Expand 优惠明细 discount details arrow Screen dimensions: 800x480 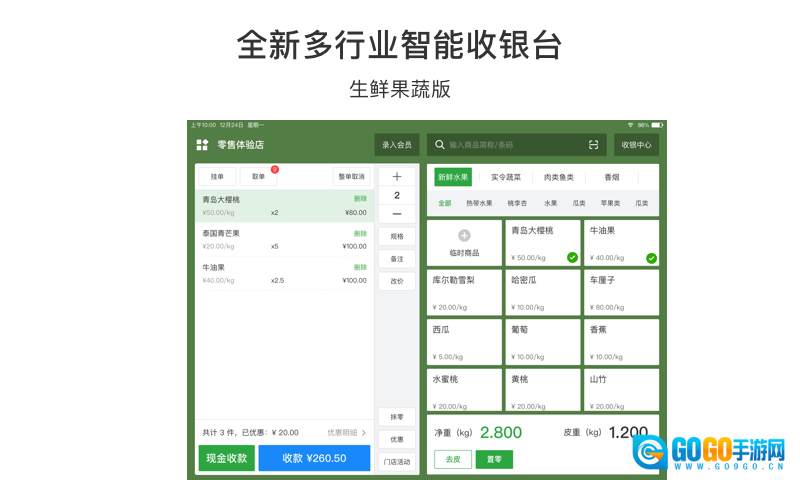(364, 433)
